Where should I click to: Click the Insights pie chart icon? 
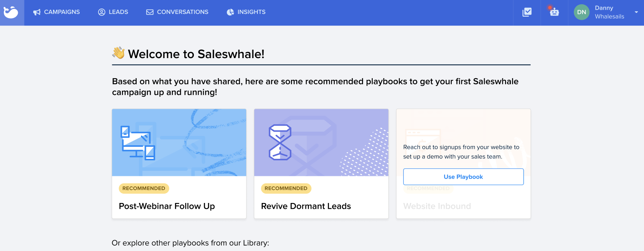(230, 12)
